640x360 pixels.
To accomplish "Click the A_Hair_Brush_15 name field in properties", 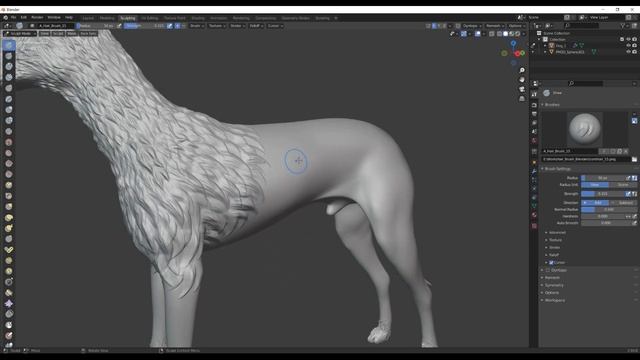I will pyautogui.click(x=570, y=151).
